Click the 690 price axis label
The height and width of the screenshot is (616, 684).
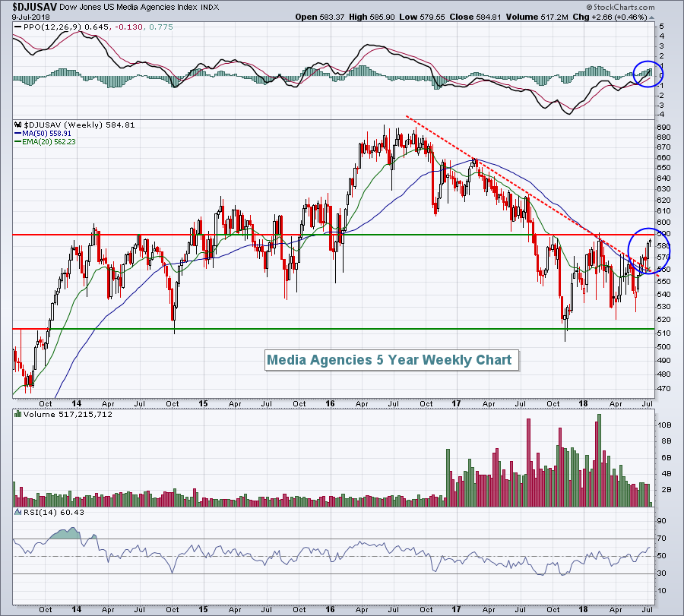[x=663, y=128]
